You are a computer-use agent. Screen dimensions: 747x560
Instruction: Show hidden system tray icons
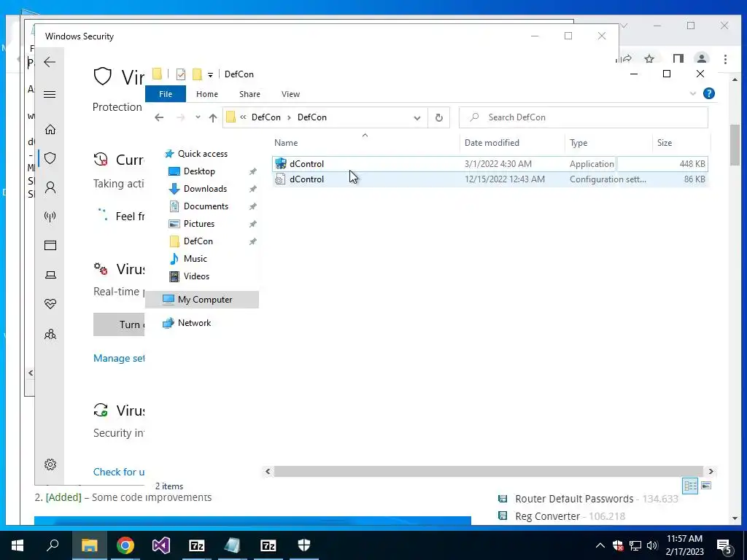point(600,545)
